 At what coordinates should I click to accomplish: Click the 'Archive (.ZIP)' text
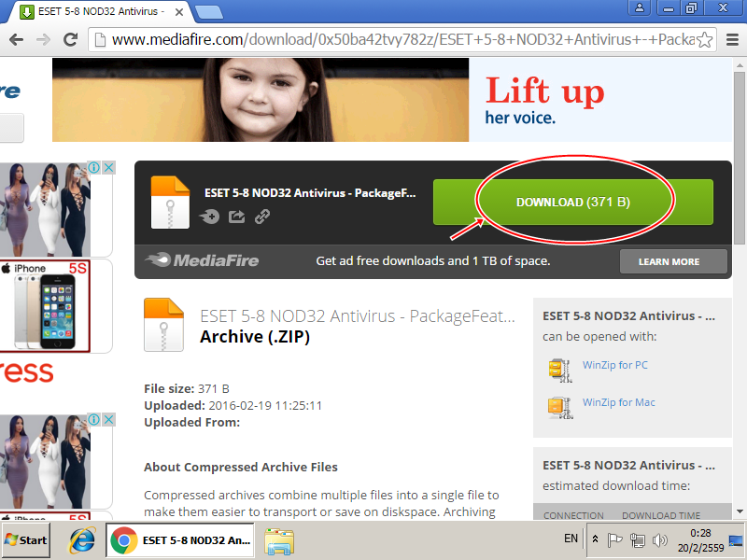point(255,337)
